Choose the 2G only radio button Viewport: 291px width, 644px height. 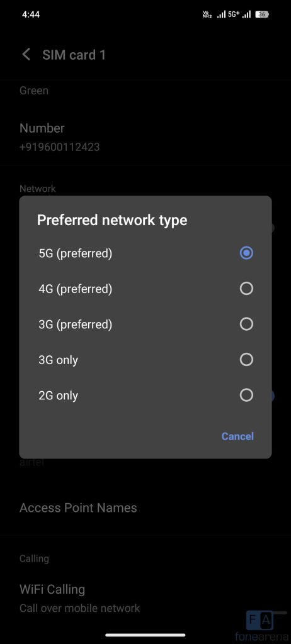click(x=246, y=396)
